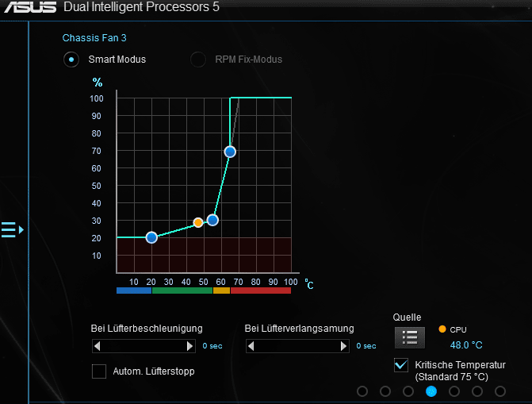Click the Lüfterbeschleunigung slider track

click(144, 346)
